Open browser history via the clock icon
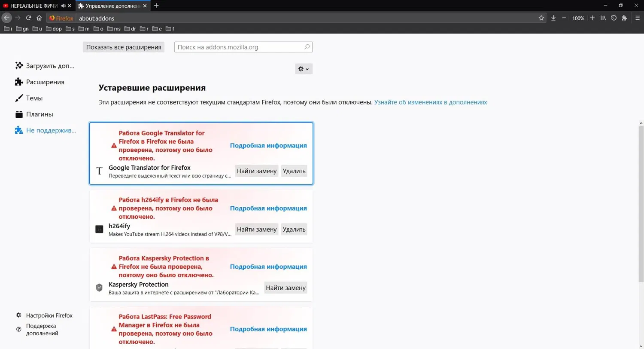 (614, 18)
